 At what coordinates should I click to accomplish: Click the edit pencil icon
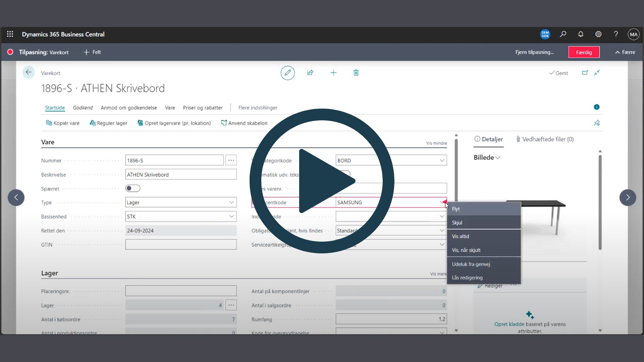287,73
